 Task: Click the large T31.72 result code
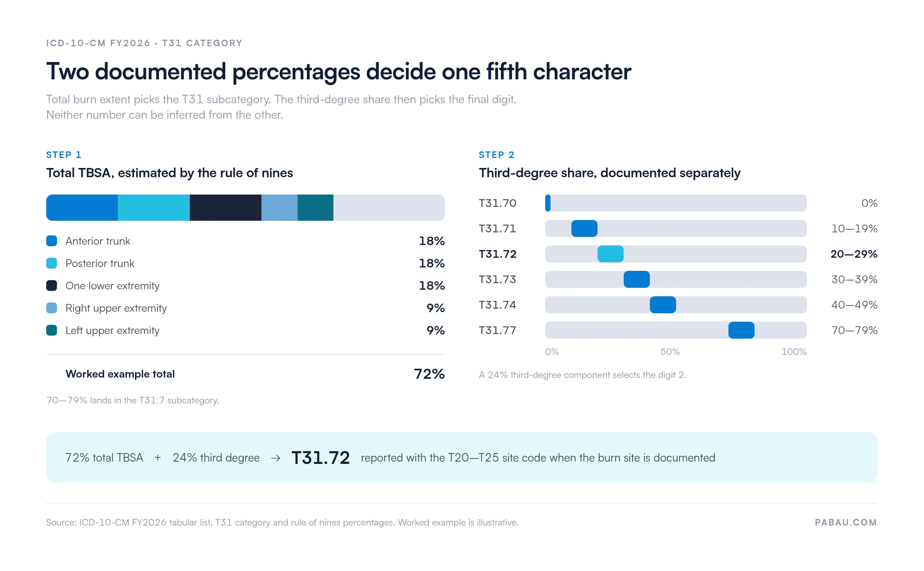pyautogui.click(x=321, y=458)
